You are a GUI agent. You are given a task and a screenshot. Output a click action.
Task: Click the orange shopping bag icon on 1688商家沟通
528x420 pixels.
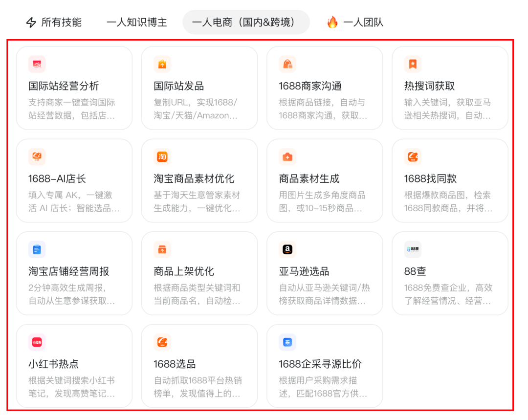287,64
